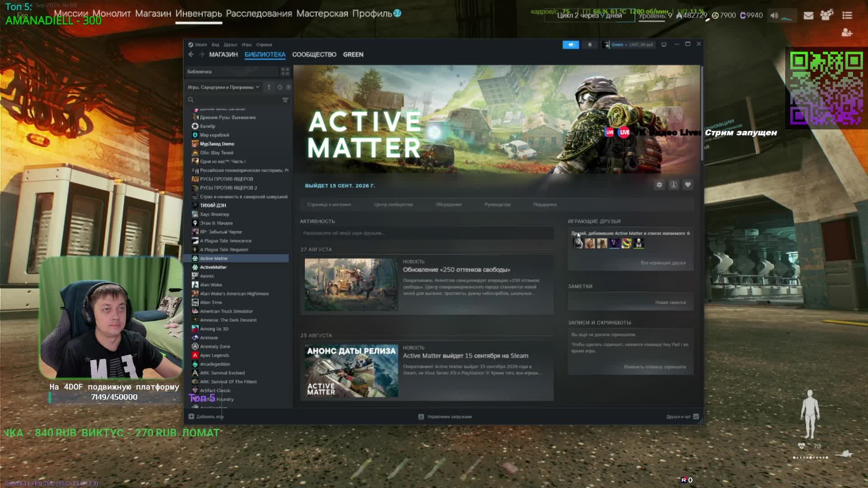Open the community hub link
This screenshot has width=868, height=488.
[x=393, y=205]
